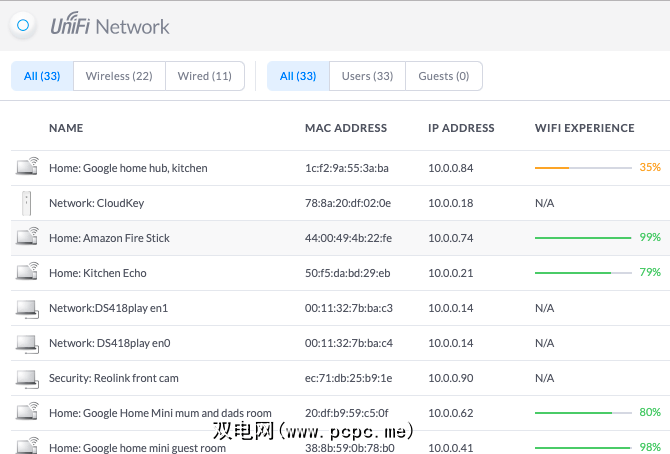
Task: Click the N/A WiFi value for CloudKey
Action: (545, 203)
